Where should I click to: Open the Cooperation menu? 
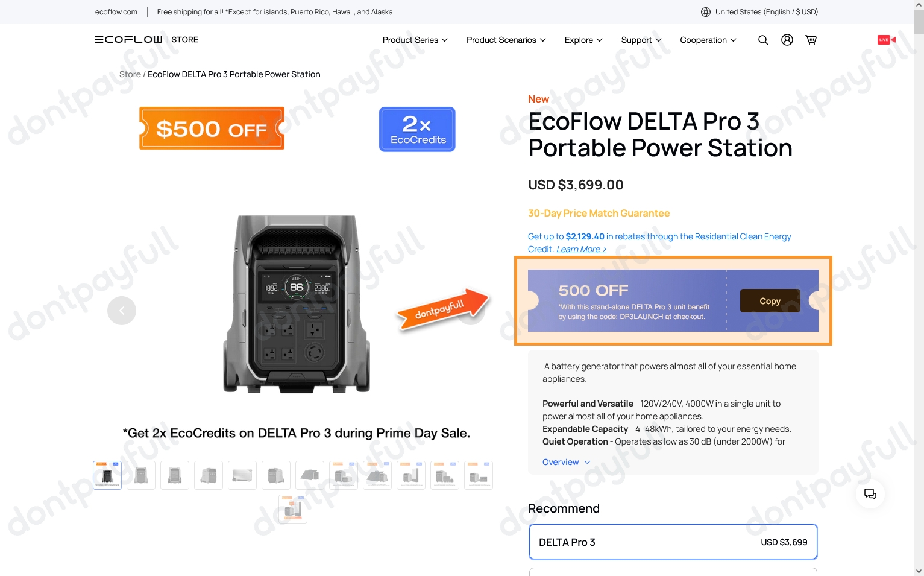(x=708, y=40)
